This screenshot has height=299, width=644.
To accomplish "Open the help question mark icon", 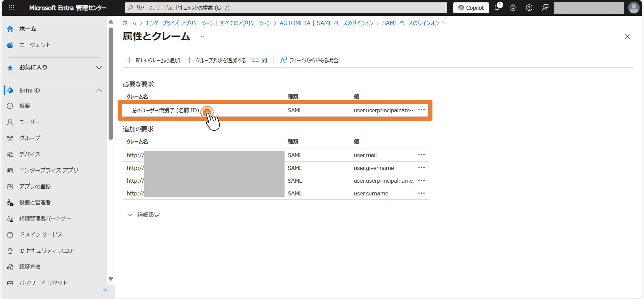I will coord(529,7).
